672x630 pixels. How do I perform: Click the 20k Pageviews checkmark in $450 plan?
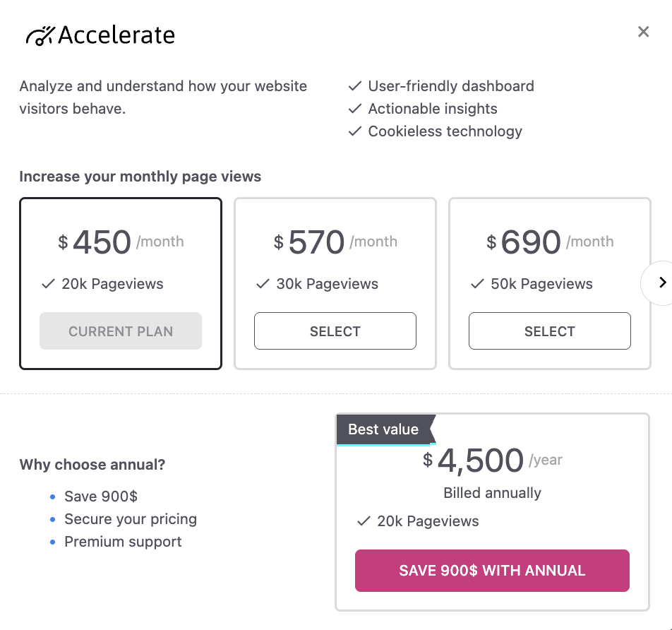(x=48, y=285)
